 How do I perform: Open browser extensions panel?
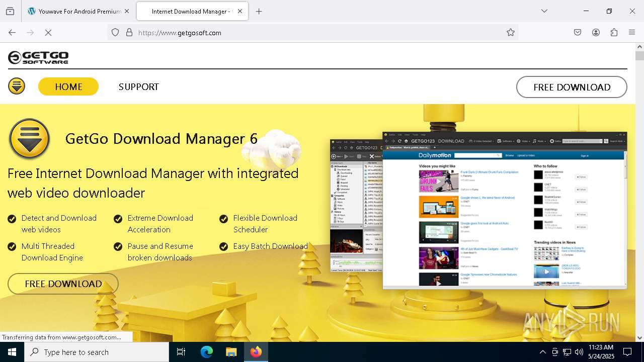pyautogui.click(x=614, y=32)
